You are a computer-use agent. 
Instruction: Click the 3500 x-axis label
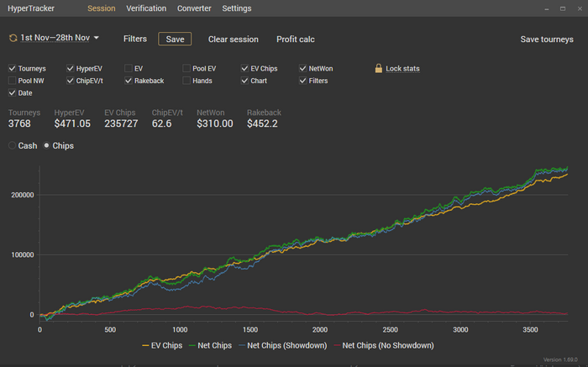point(530,330)
